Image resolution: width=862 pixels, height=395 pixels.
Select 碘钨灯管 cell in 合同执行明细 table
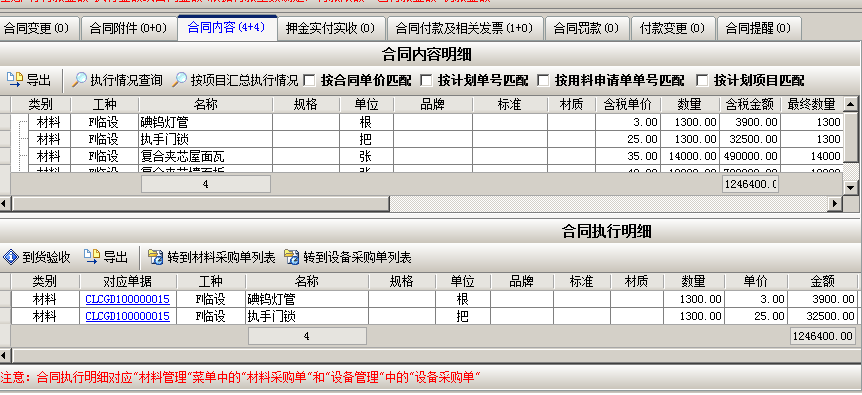coord(307,299)
